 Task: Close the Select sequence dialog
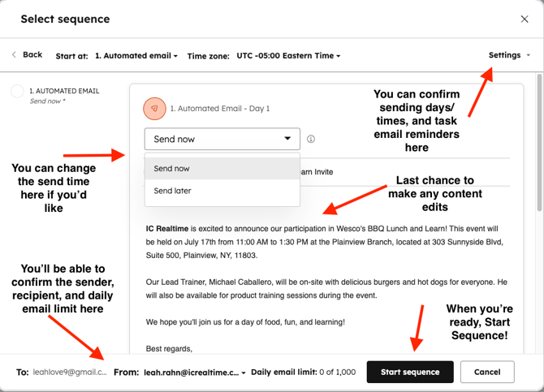point(524,19)
